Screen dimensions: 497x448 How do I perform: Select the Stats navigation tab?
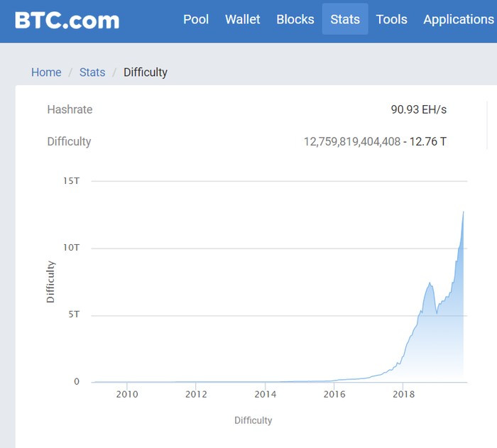[x=345, y=19]
